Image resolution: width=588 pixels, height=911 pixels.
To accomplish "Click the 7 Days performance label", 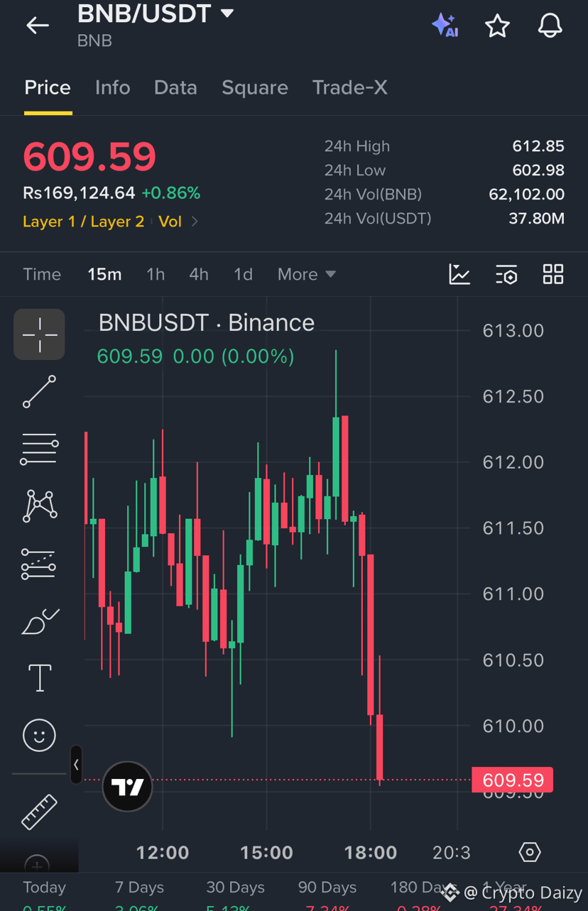I will tap(139, 888).
